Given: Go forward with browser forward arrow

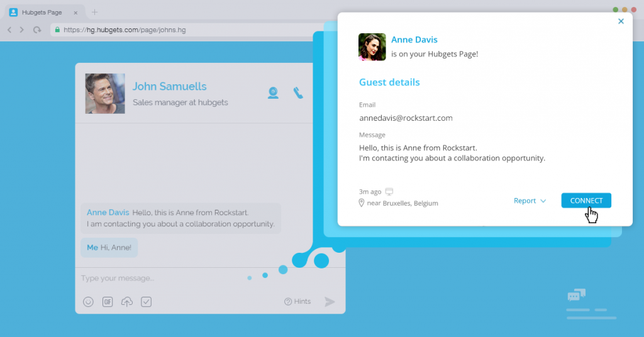Looking at the screenshot, I should tap(22, 30).
